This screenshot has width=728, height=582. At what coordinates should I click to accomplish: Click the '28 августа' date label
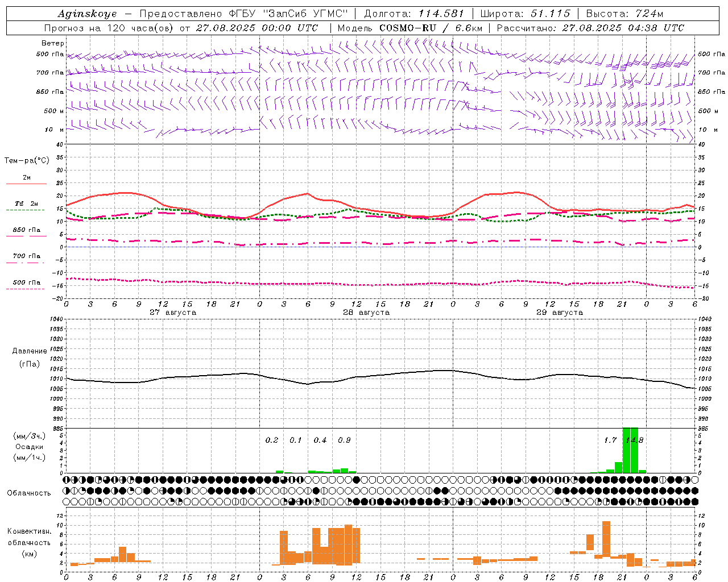366,313
